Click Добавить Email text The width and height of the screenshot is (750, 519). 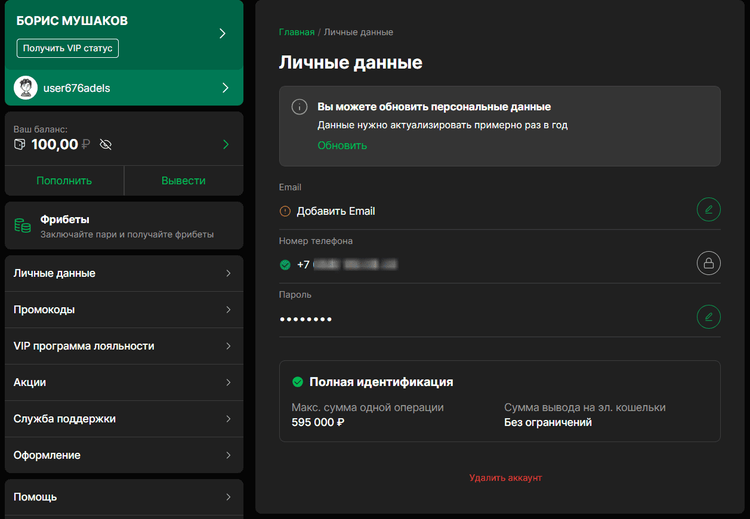tap(336, 211)
